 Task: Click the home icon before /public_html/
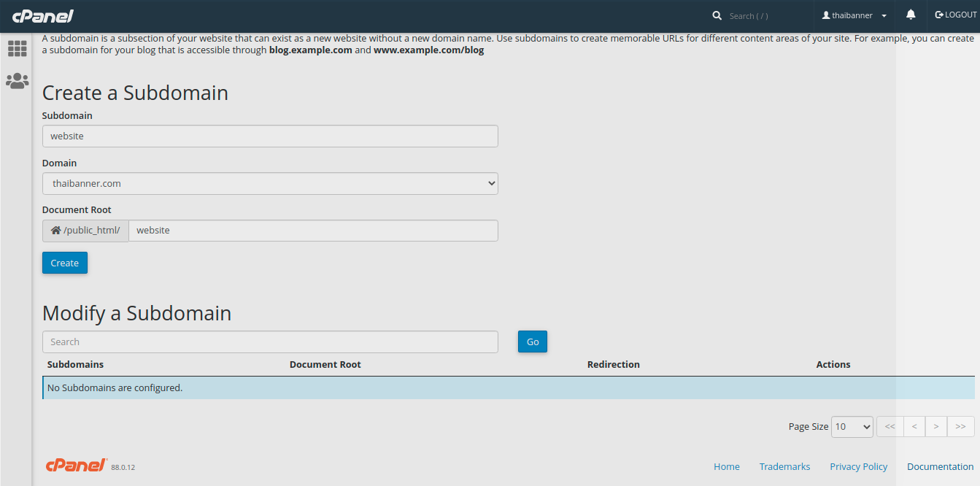coord(55,231)
